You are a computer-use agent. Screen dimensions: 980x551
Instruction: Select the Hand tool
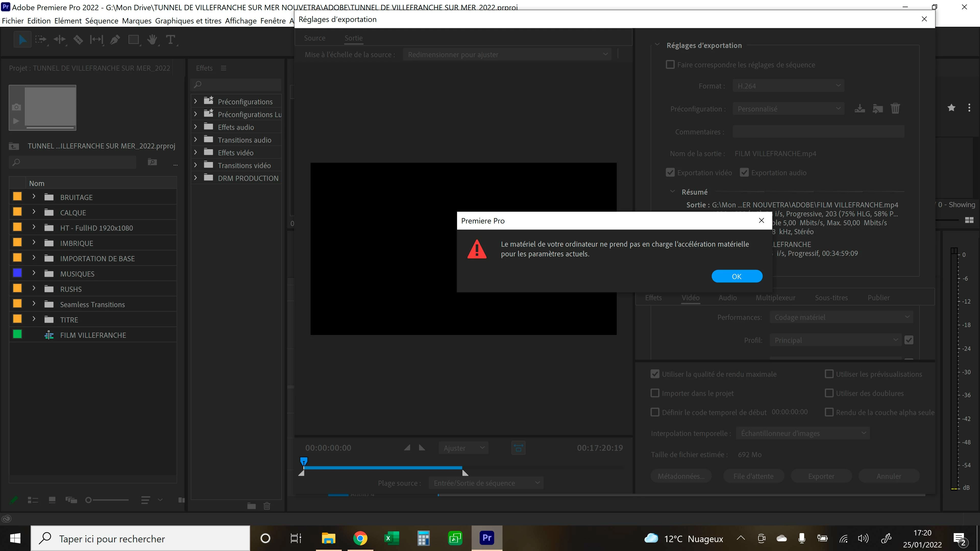(x=152, y=40)
